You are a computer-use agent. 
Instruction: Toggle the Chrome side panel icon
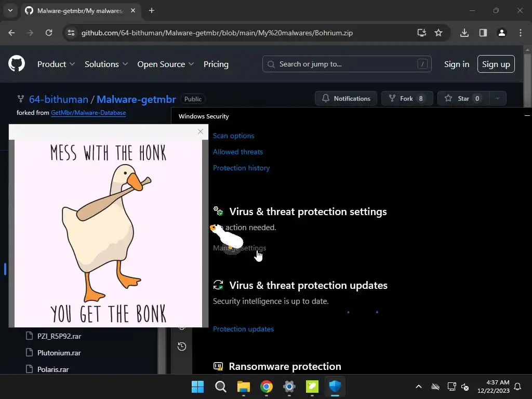(483, 33)
